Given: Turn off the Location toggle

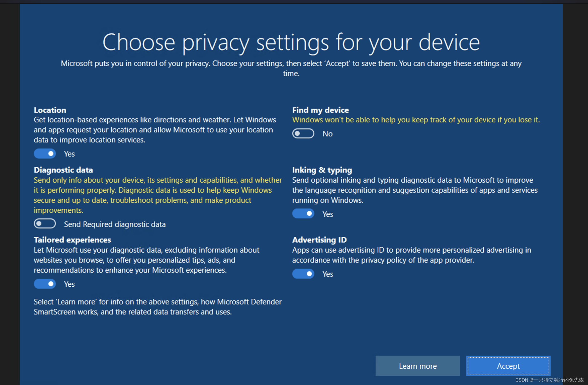Looking at the screenshot, I should click(x=45, y=153).
